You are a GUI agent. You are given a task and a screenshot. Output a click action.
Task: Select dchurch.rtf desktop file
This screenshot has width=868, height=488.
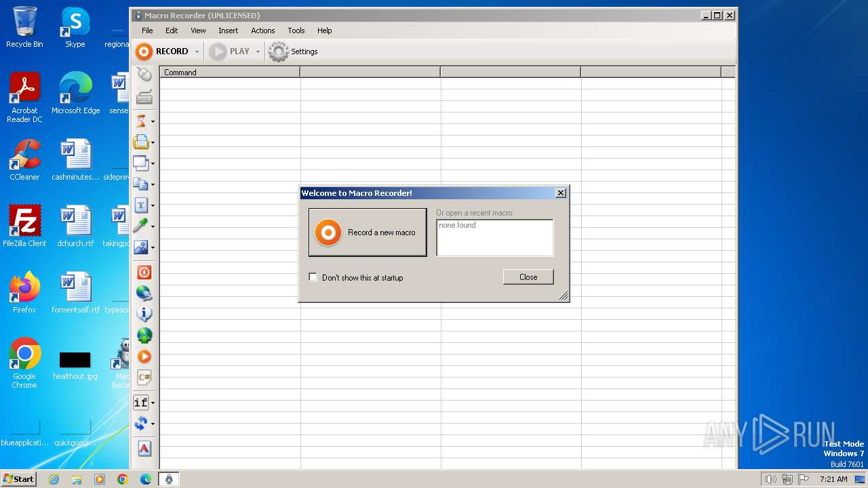tap(75, 226)
